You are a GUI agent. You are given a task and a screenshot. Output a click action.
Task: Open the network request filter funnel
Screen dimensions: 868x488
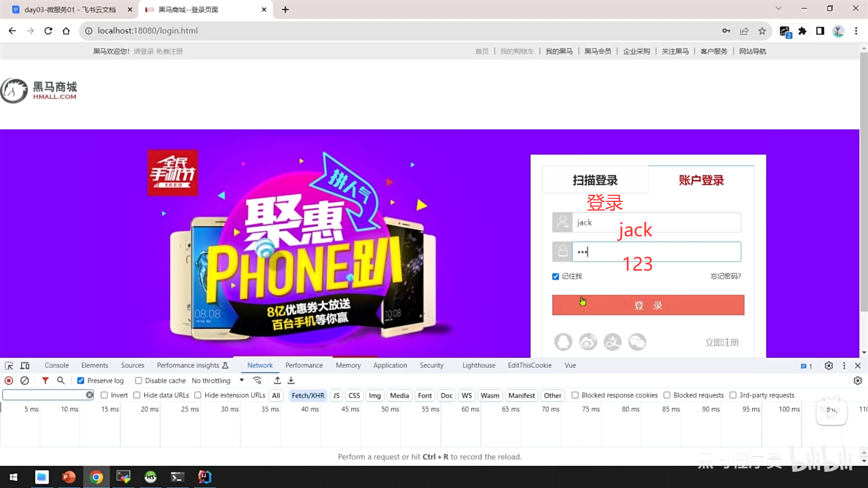45,380
